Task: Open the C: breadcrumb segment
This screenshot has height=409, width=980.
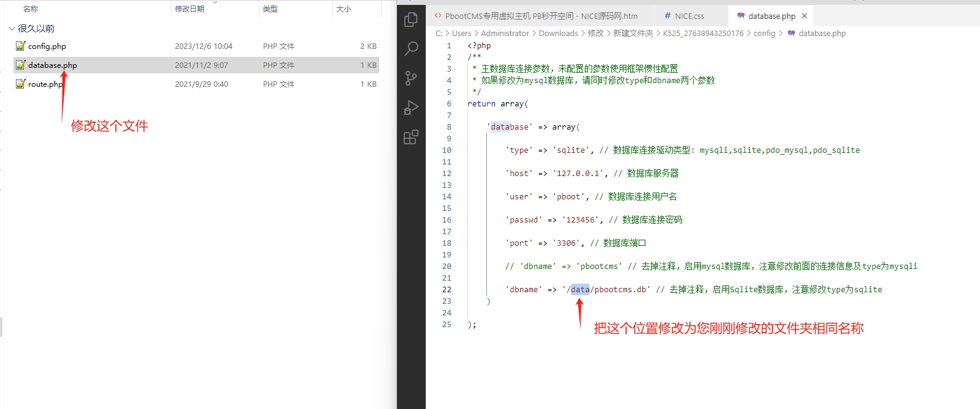Action: click(439, 33)
